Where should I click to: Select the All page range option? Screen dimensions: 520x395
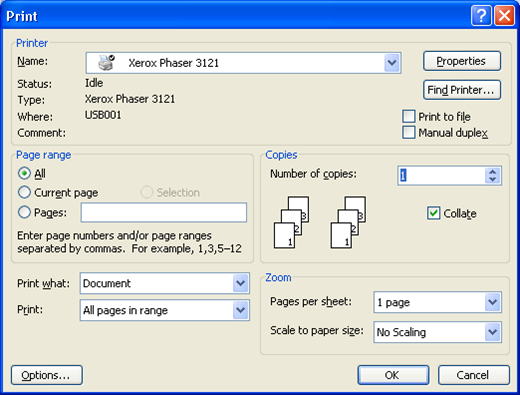point(24,173)
